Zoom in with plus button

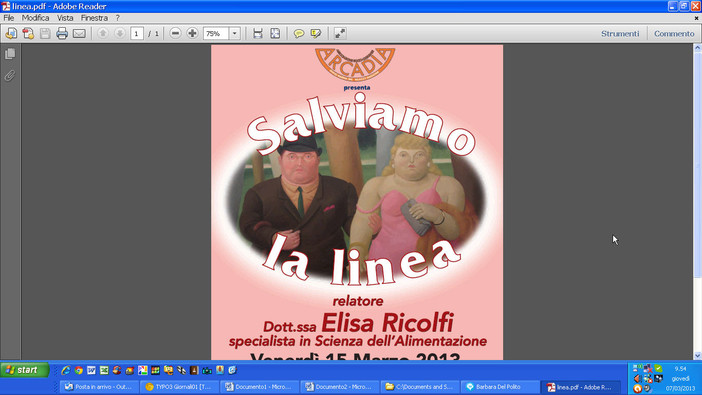193,34
